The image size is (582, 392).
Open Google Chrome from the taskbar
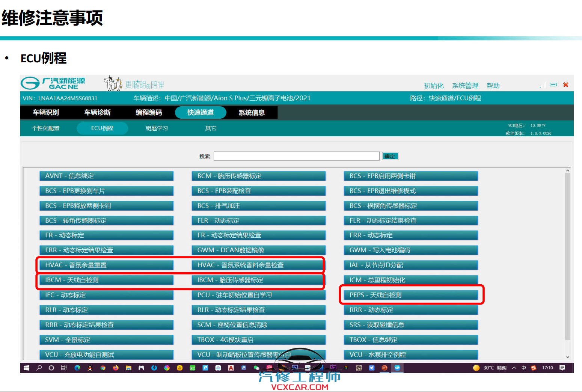tap(103, 368)
